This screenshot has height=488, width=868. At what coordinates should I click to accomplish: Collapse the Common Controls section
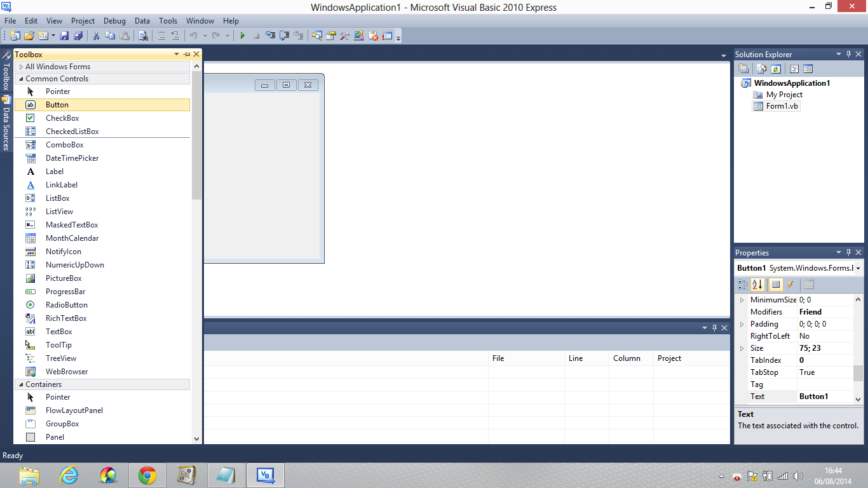pyautogui.click(x=21, y=79)
